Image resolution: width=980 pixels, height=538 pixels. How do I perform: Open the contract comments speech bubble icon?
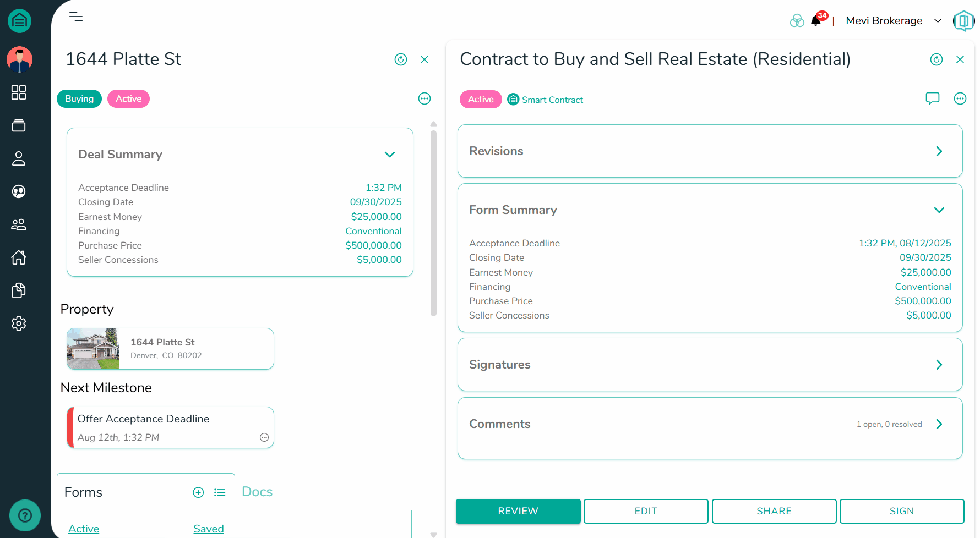pos(933,98)
